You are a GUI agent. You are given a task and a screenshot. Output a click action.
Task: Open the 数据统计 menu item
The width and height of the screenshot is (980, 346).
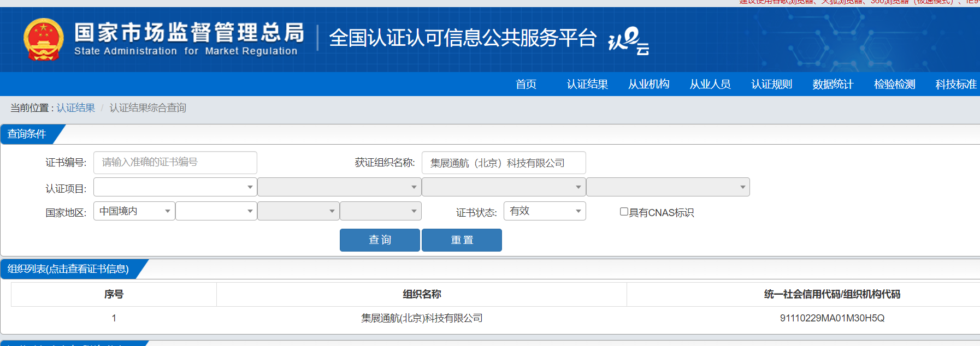(833, 84)
